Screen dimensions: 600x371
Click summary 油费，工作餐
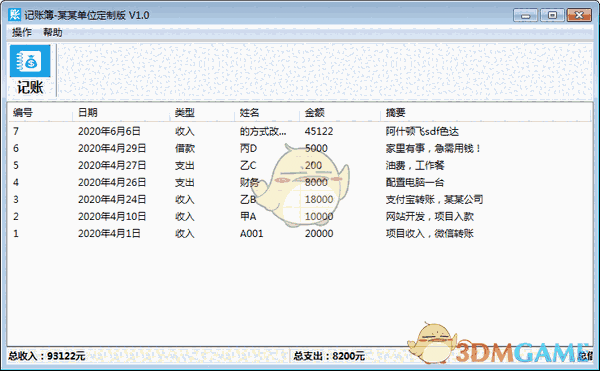pos(415,165)
